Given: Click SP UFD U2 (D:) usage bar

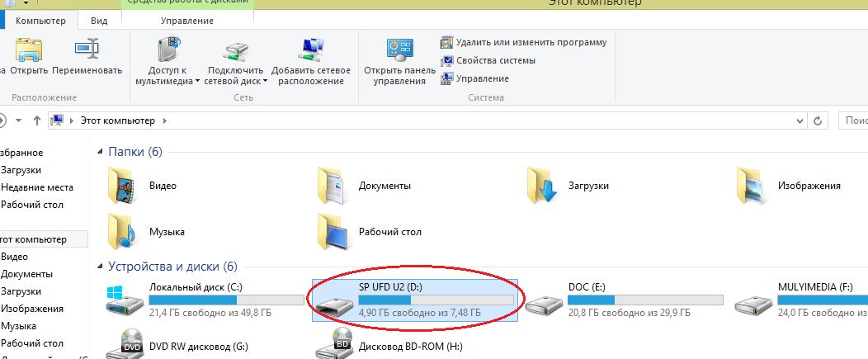Looking at the screenshot, I should 436,300.
